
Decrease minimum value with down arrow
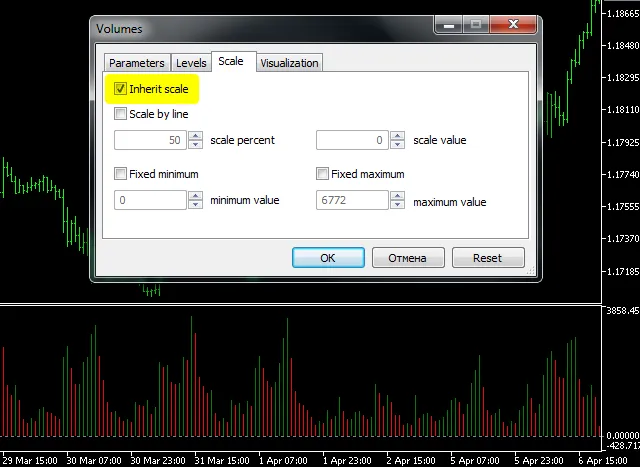[x=195, y=205]
